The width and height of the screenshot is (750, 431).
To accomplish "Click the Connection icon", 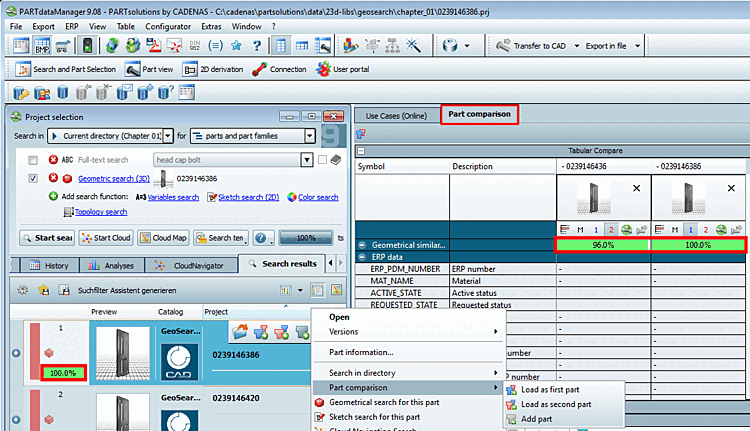I will 279,69.
